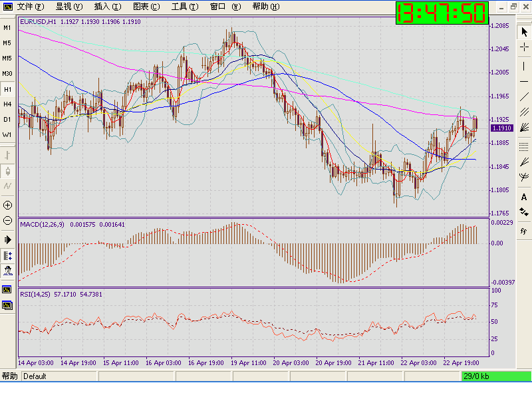Open the Fx indicators icon
Screen dimensions: 532x399
click(524, 231)
